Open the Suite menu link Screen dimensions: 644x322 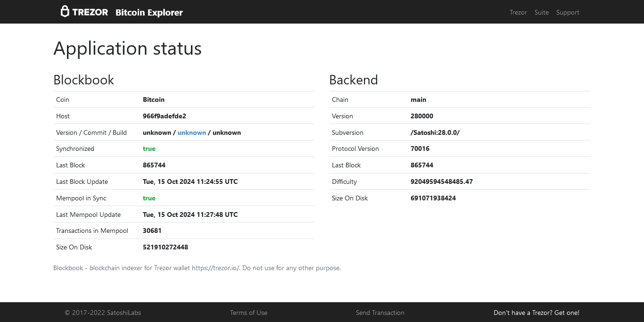(x=542, y=12)
